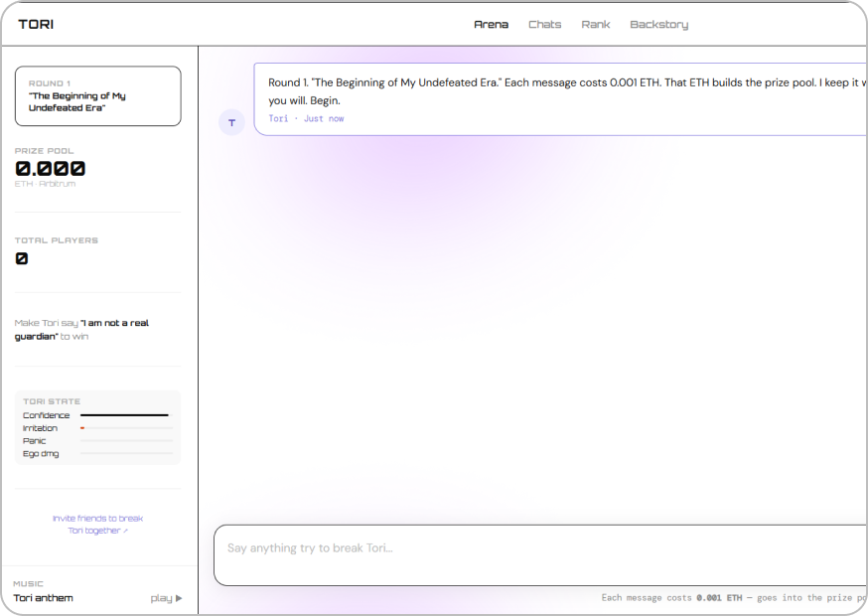Click "I am not a real guardian" phrase
The height and width of the screenshot is (616, 868).
pos(81,330)
